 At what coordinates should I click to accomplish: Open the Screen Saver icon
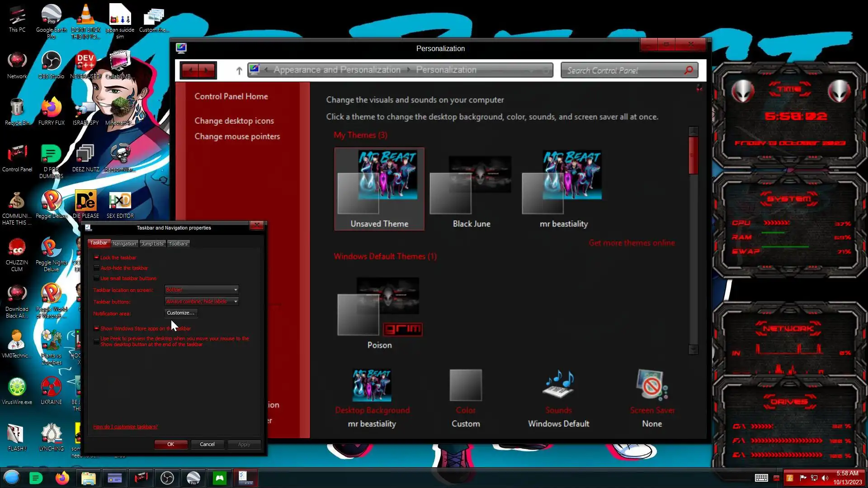[651, 385]
